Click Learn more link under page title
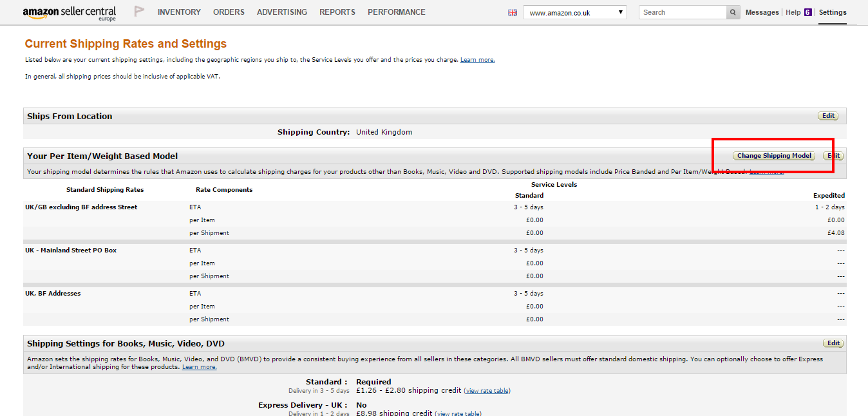The width and height of the screenshot is (868, 416). pyautogui.click(x=477, y=60)
